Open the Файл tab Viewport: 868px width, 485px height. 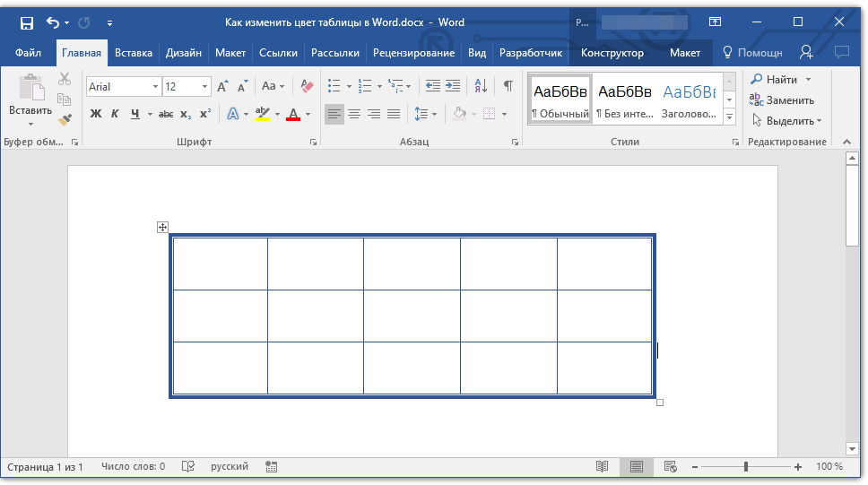click(28, 53)
